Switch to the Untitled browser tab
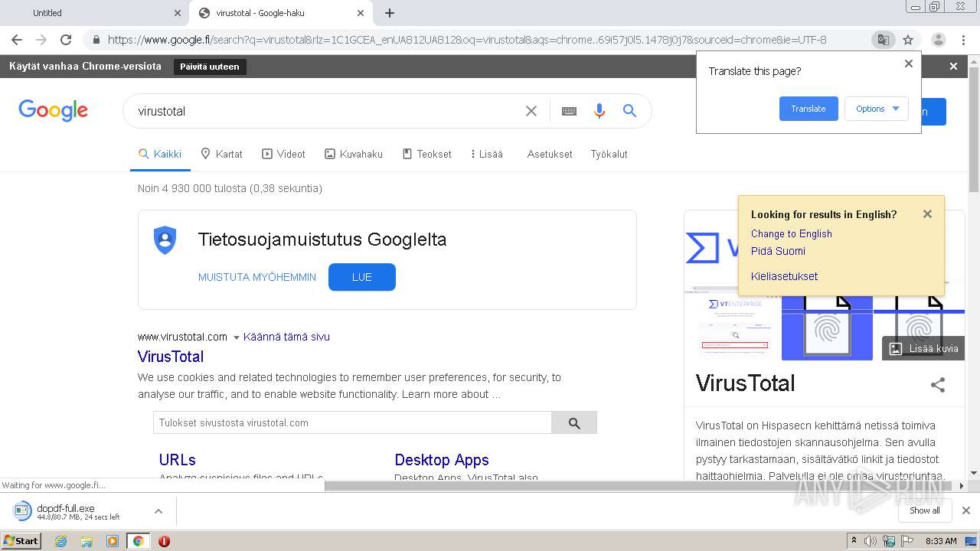Image resolution: width=980 pixels, height=551 pixels. click(x=95, y=13)
